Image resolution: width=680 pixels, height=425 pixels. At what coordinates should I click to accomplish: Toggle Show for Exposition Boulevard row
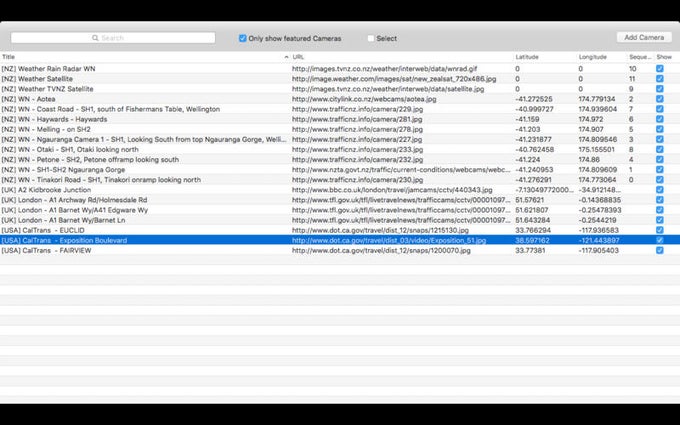[x=660, y=240]
